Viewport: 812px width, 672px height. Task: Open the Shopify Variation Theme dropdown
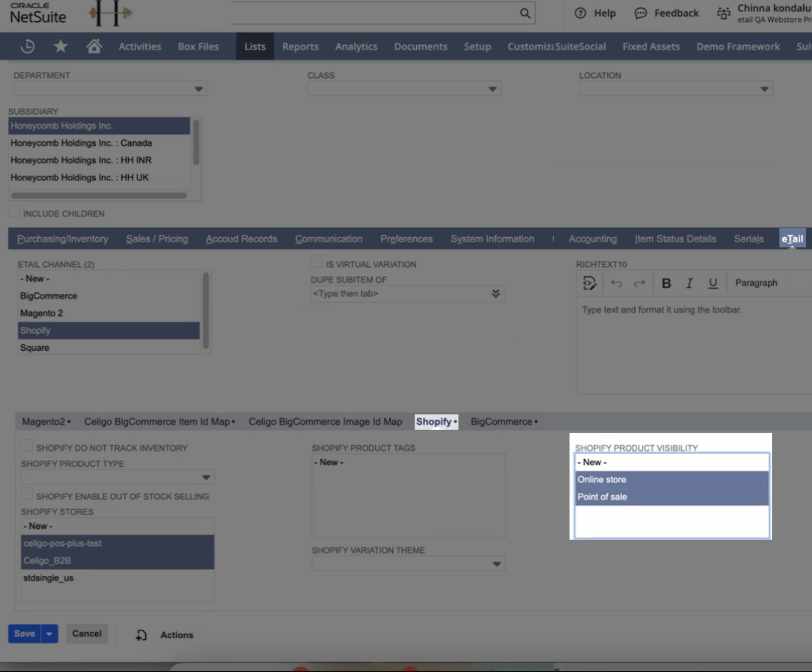497,564
